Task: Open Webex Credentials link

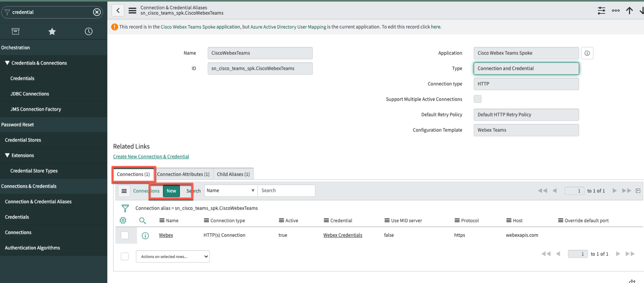Action: pos(343,235)
